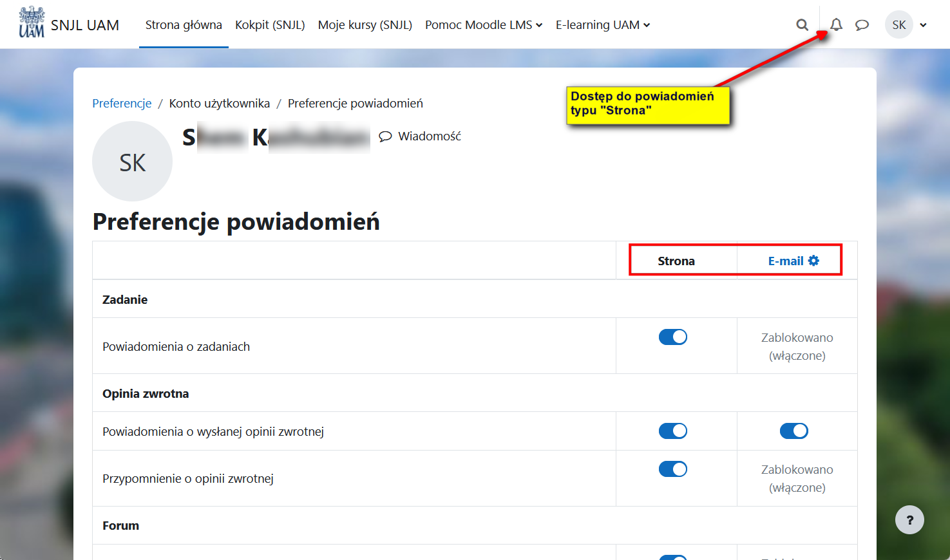
Task: Toggle E-mail switch for Powiadomienia o wysłanej opinii zwrotnej
Action: [794, 431]
